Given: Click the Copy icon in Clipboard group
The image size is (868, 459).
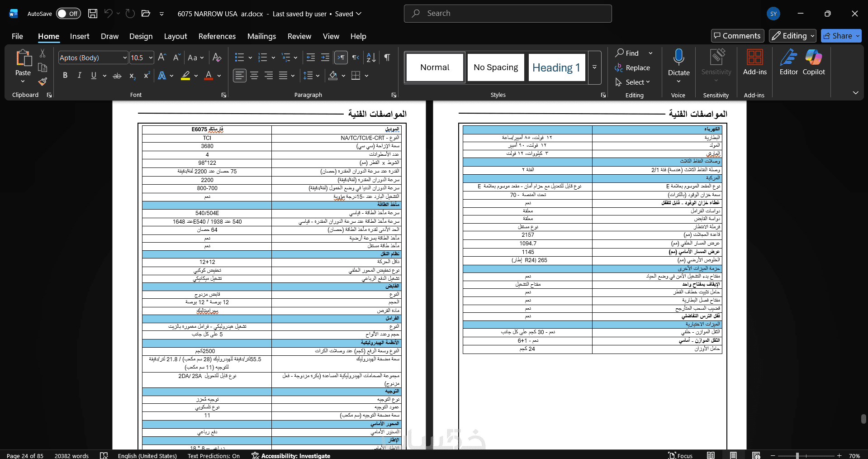Looking at the screenshot, I should click(x=43, y=67).
